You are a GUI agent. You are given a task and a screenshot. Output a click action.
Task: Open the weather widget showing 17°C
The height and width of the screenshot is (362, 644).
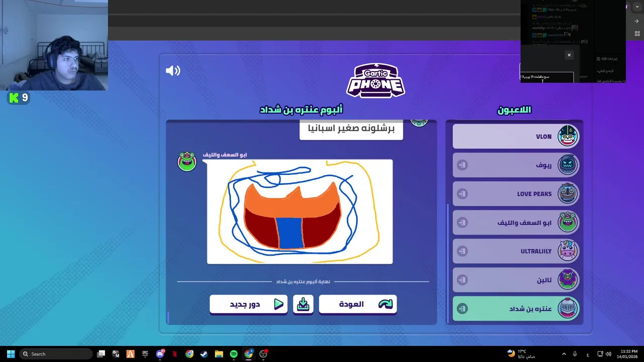point(521,354)
